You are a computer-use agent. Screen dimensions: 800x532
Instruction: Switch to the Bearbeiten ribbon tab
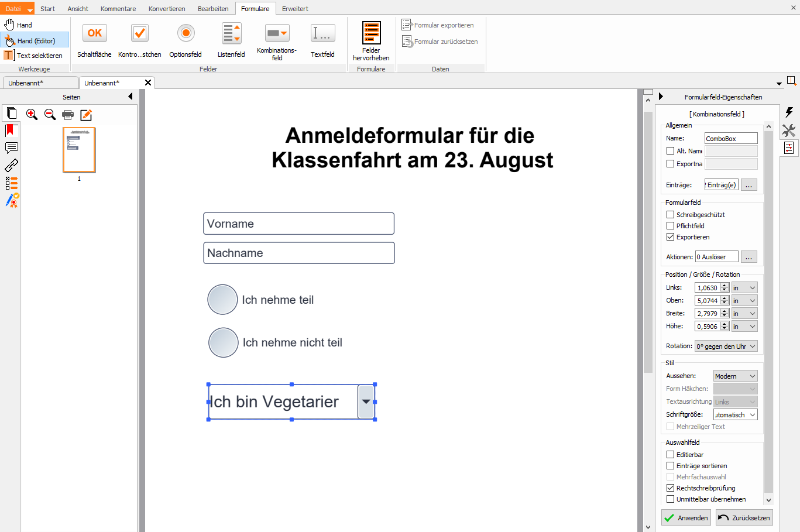click(213, 9)
